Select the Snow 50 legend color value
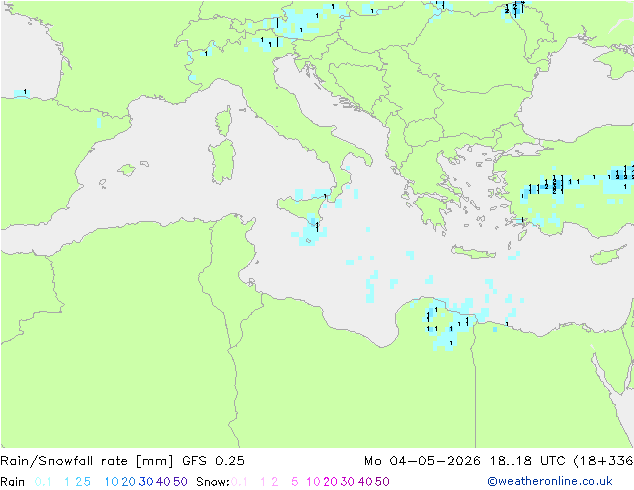The height and width of the screenshot is (490, 634). [383, 482]
